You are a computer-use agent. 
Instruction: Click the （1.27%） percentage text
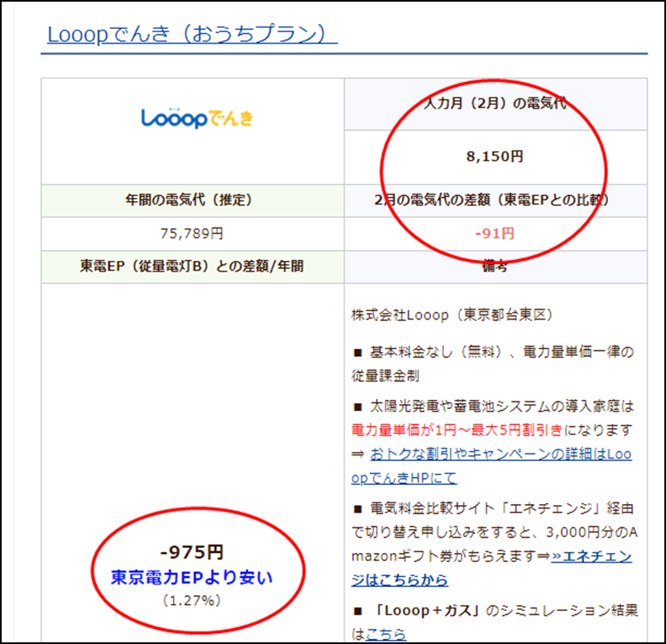192,600
